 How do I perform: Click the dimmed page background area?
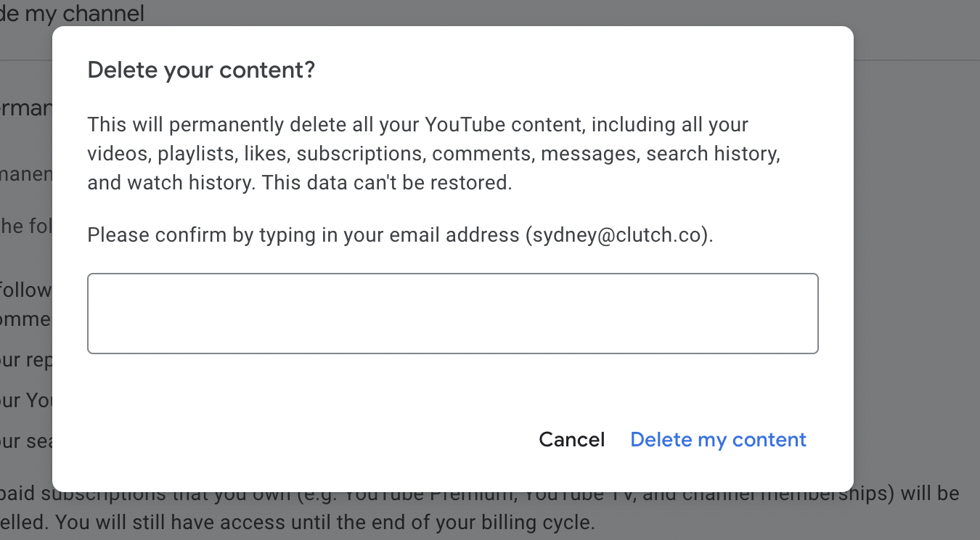[x=922, y=290]
